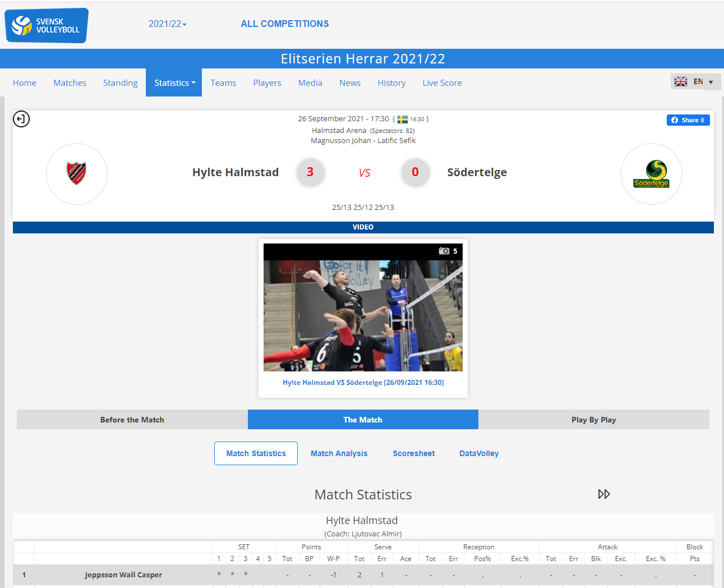
Task: Click the Hylte Halmstad team logo
Action: coord(77,173)
